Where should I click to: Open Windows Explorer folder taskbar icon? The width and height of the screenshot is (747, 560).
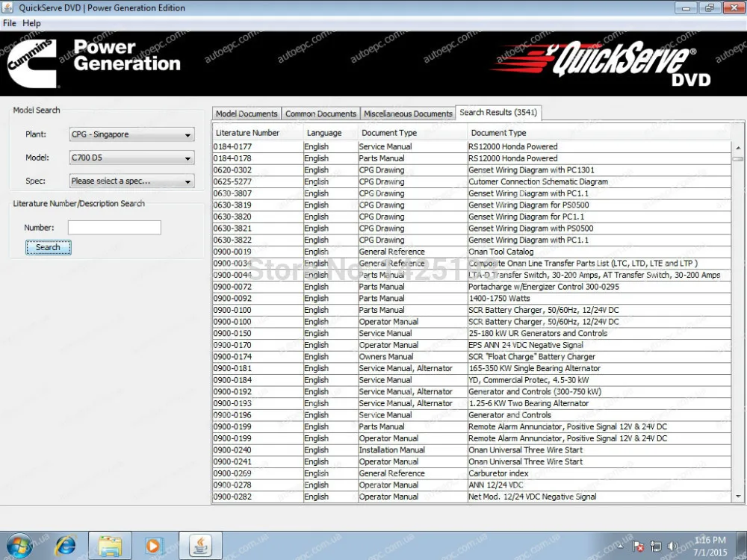click(110, 547)
